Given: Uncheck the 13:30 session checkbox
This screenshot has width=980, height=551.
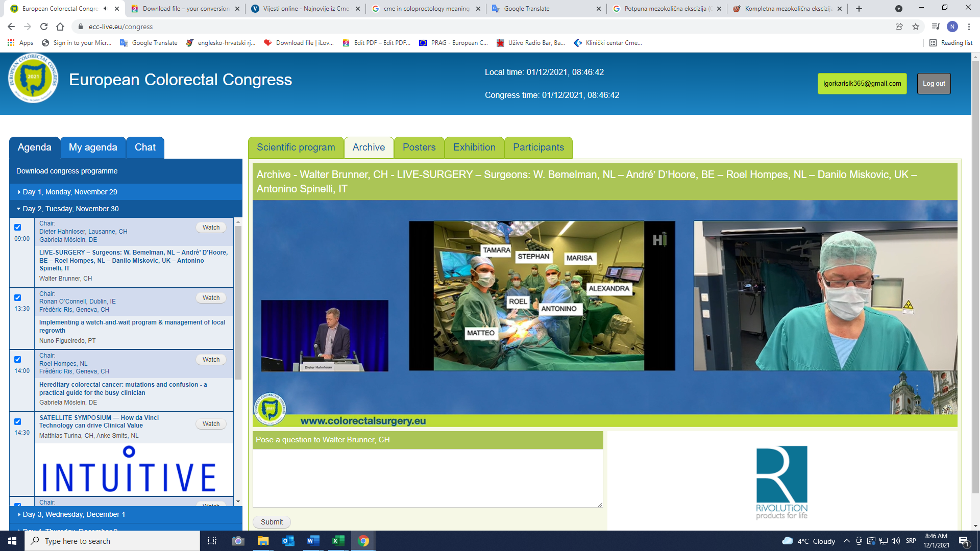Looking at the screenshot, I should [x=18, y=298].
